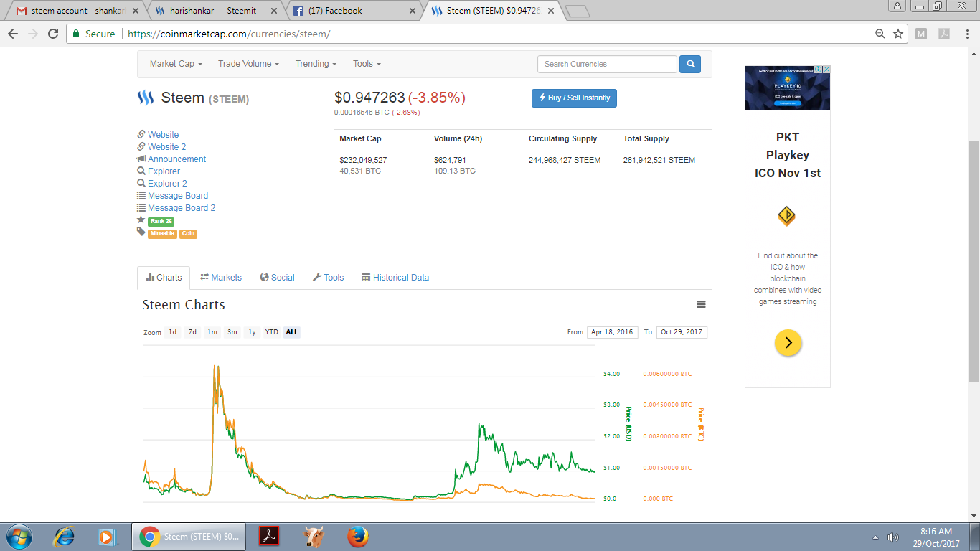Open the Message Board link
980x551 pixels.
click(178, 196)
